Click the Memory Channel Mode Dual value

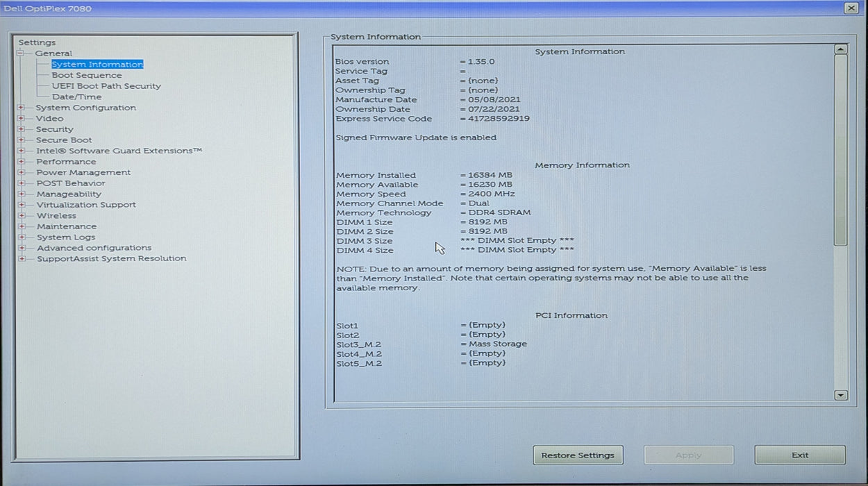478,203
